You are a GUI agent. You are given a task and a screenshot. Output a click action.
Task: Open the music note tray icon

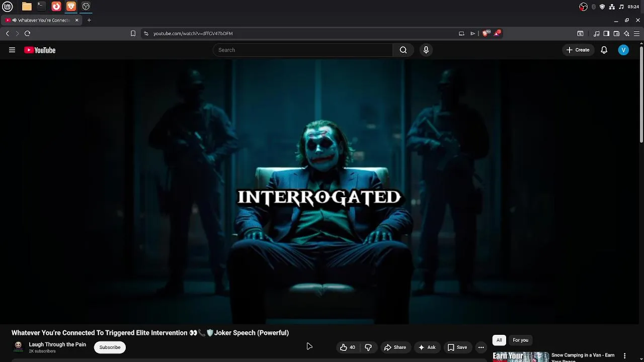[x=621, y=7]
